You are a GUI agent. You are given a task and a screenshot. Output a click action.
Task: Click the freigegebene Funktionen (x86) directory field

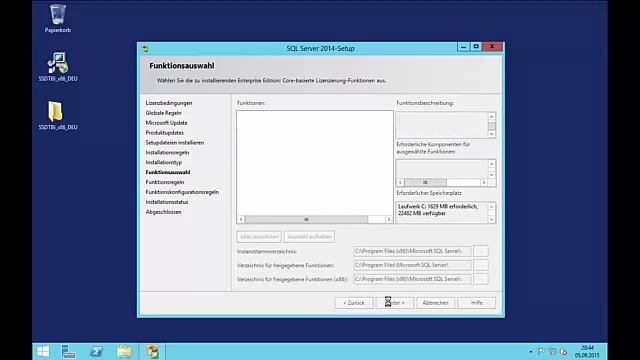coord(412,279)
